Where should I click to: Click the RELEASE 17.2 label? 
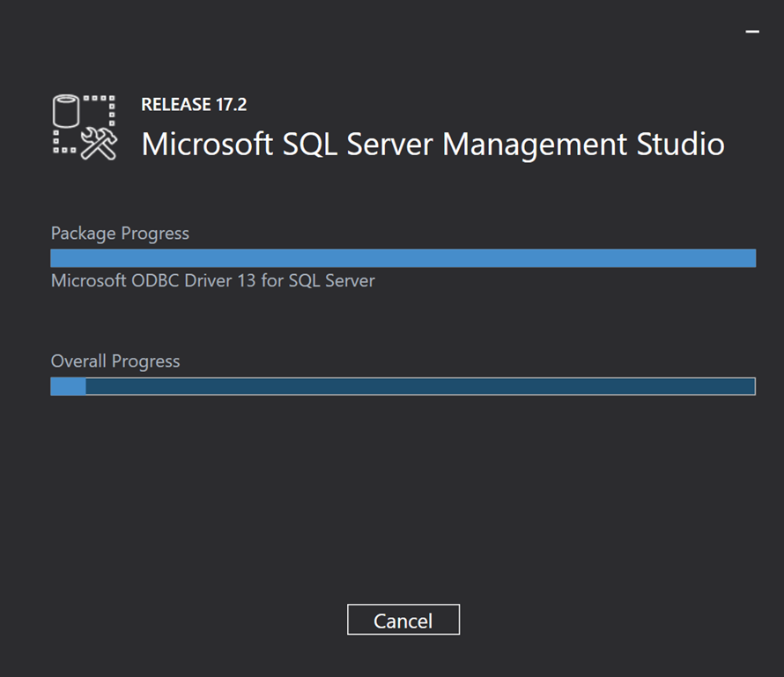pyautogui.click(x=194, y=105)
